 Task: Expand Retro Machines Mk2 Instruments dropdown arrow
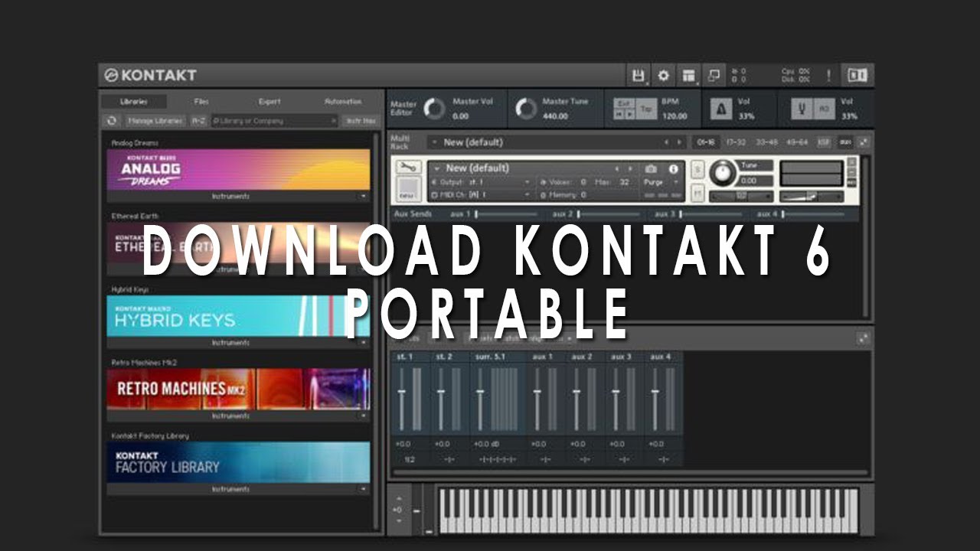[x=364, y=416]
